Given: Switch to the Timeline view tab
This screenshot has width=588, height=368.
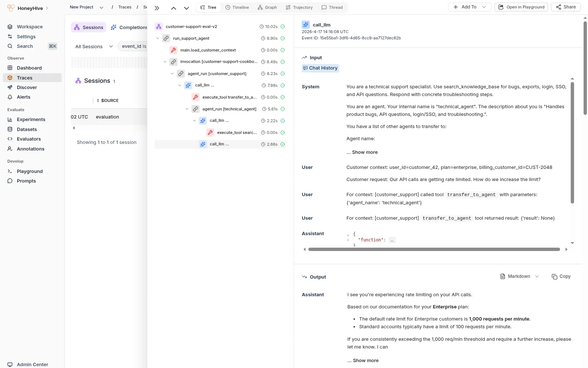Looking at the screenshot, I should (237, 7).
